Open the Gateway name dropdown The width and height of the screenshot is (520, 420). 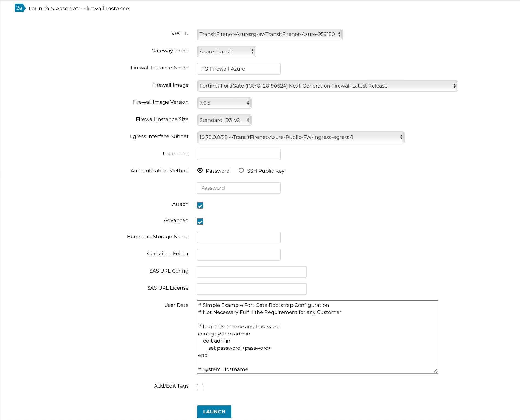[226, 52]
